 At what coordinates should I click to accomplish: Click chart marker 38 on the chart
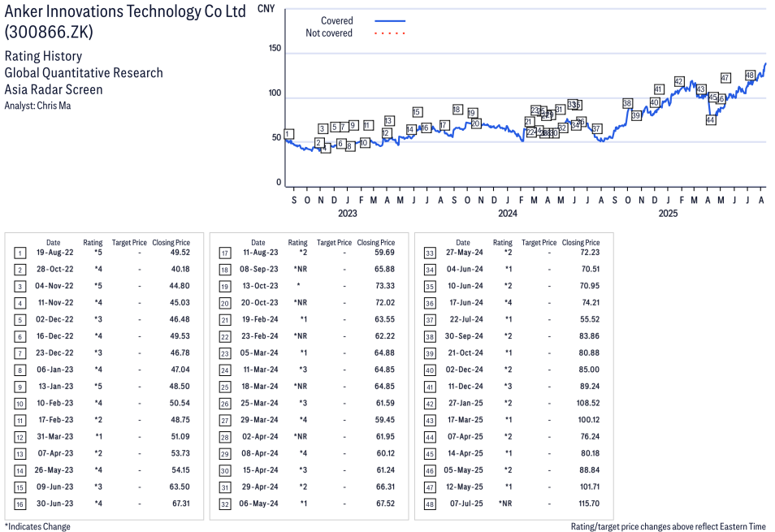tap(627, 103)
